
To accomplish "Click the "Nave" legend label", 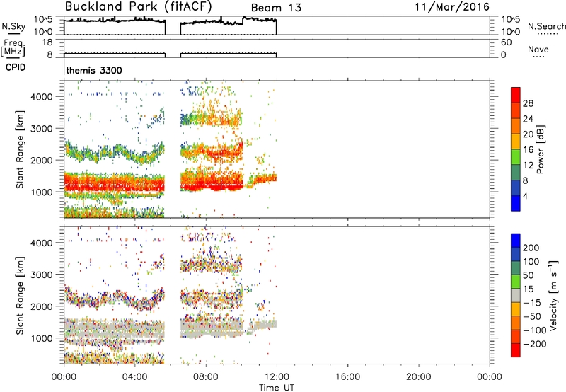I will pyautogui.click(x=538, y=49).
